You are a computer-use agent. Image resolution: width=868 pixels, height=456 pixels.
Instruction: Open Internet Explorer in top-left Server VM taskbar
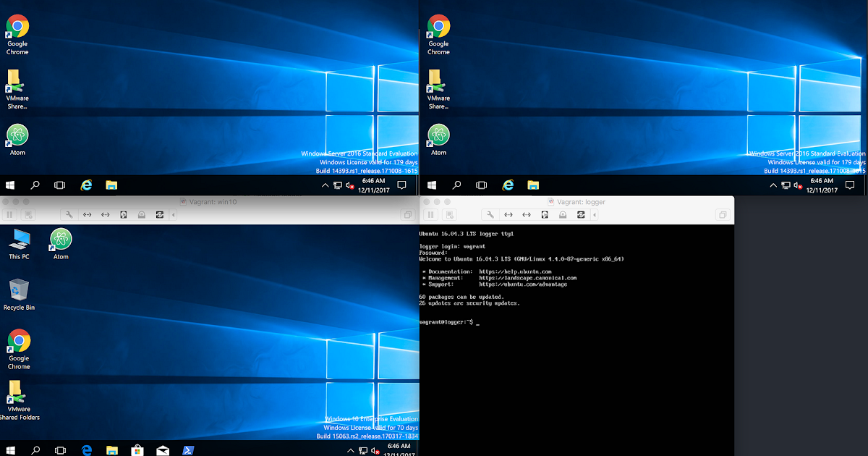pyautogui.click(x=87, y=185)
